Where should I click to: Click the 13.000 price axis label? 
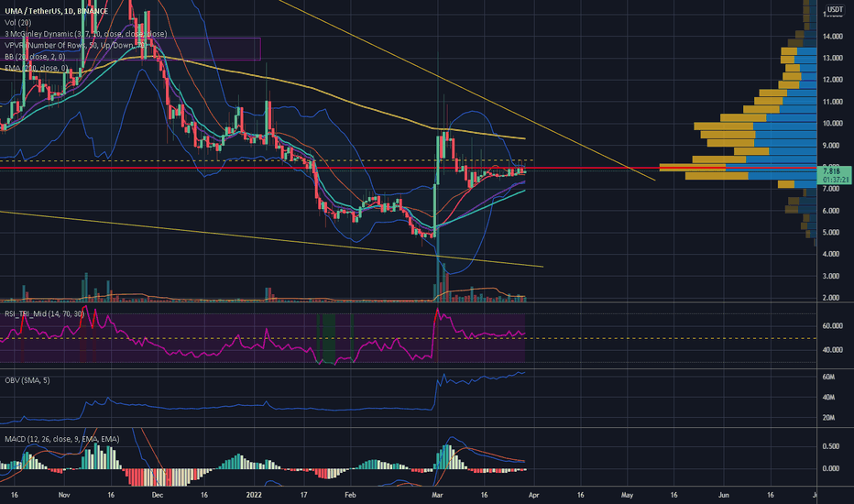[x=833, y=59]
